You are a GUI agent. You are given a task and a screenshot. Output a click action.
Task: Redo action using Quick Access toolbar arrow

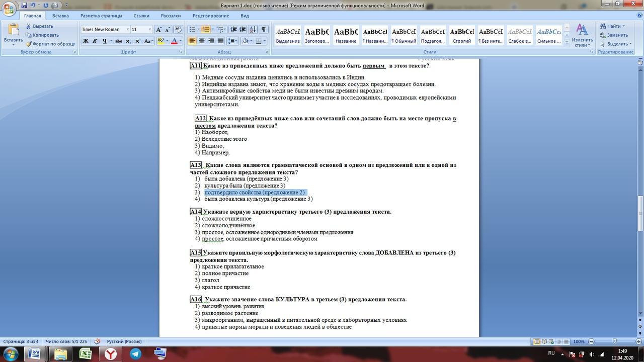(46, 6)
